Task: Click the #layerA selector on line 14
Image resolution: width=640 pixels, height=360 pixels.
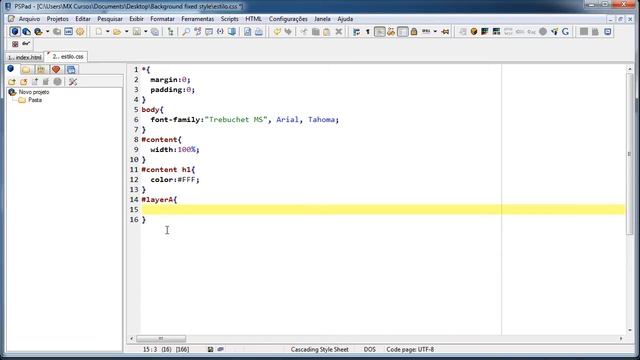Action: pos(159,200)
